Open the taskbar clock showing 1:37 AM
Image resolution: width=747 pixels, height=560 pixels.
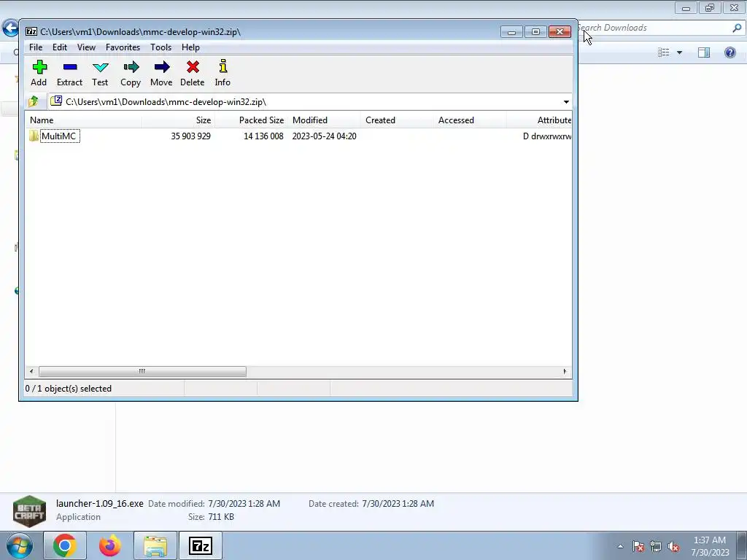tap(710, 546)
